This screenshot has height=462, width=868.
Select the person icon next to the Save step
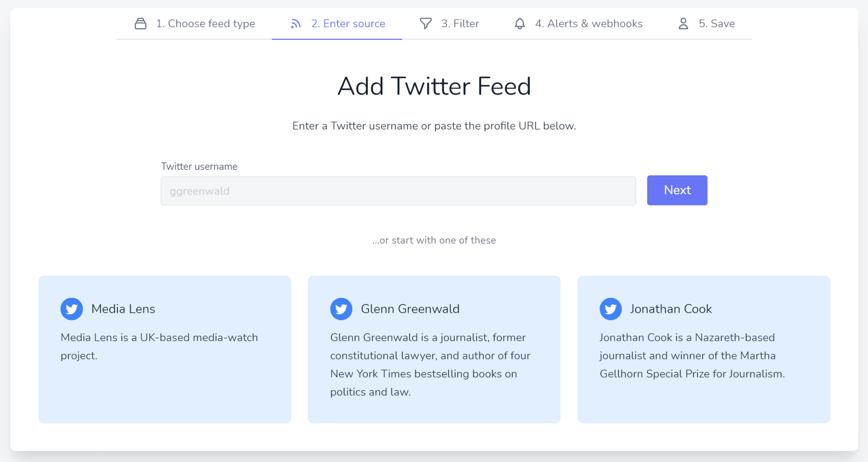click(683, 24)
